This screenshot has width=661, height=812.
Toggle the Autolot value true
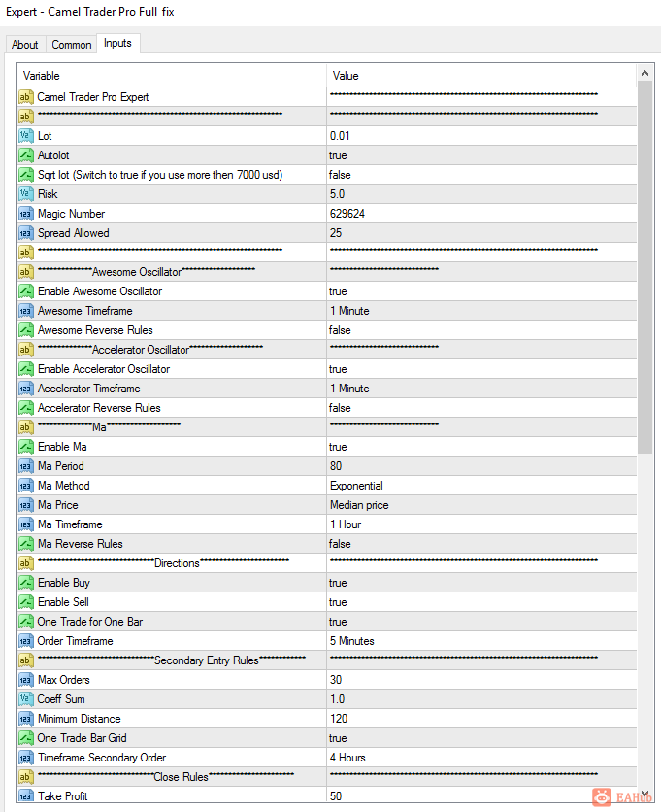[x=481, y=155]
